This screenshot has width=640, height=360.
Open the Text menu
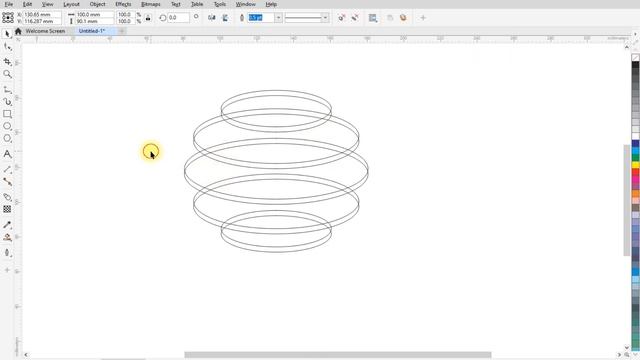point(176,4)
